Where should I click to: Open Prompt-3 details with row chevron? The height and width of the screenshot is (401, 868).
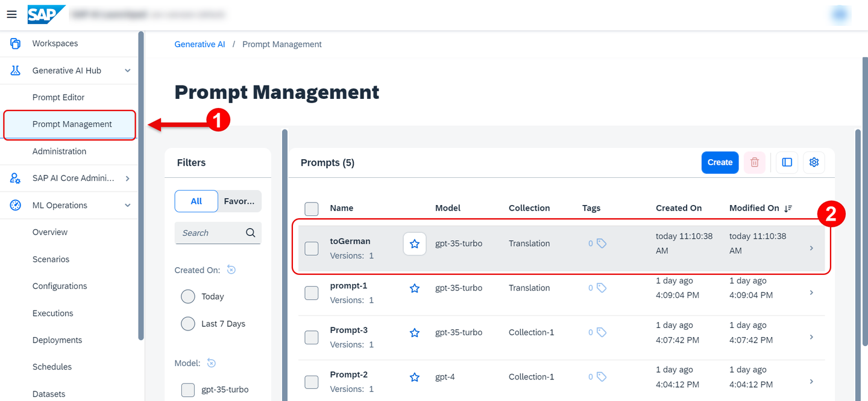tap(811, 337)
